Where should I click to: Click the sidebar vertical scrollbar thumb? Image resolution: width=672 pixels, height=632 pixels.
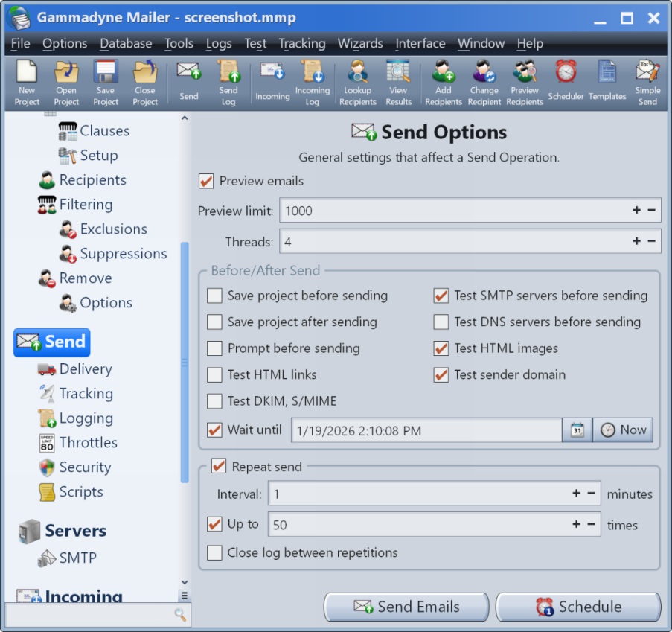[x=185, y=363]
